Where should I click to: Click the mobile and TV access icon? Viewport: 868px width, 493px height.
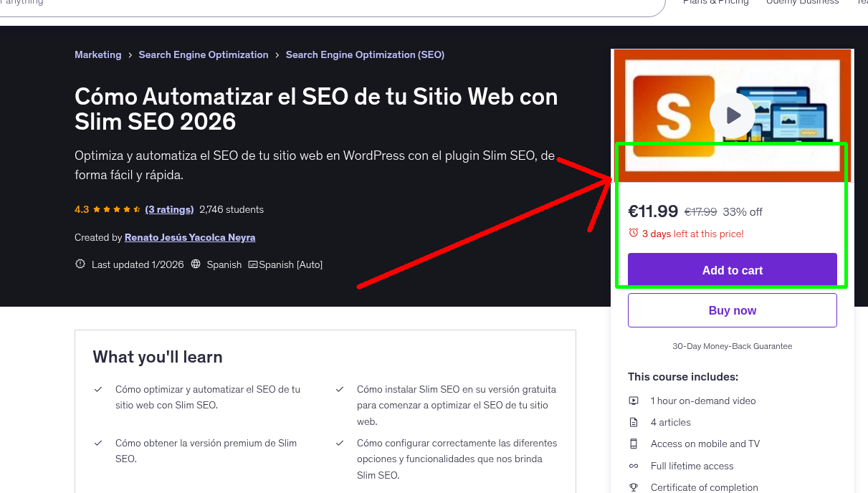click(x=634, y=444)
